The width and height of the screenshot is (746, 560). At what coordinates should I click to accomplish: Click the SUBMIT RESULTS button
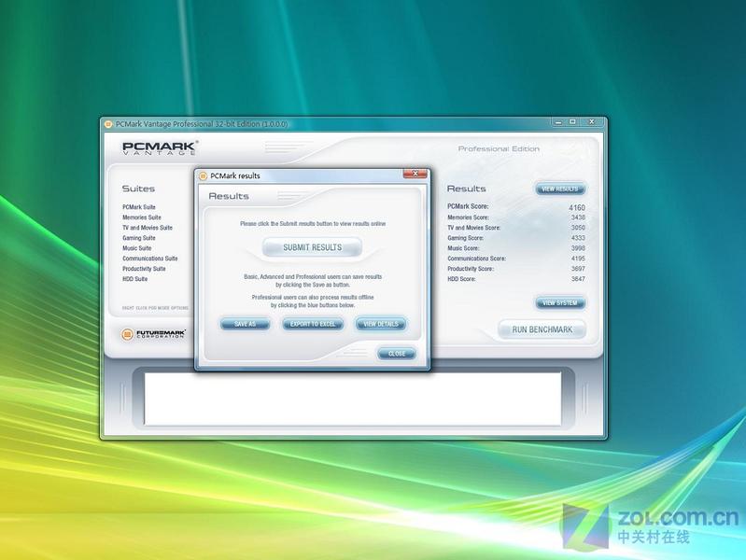pyautogui.click(x=312, y=247)
